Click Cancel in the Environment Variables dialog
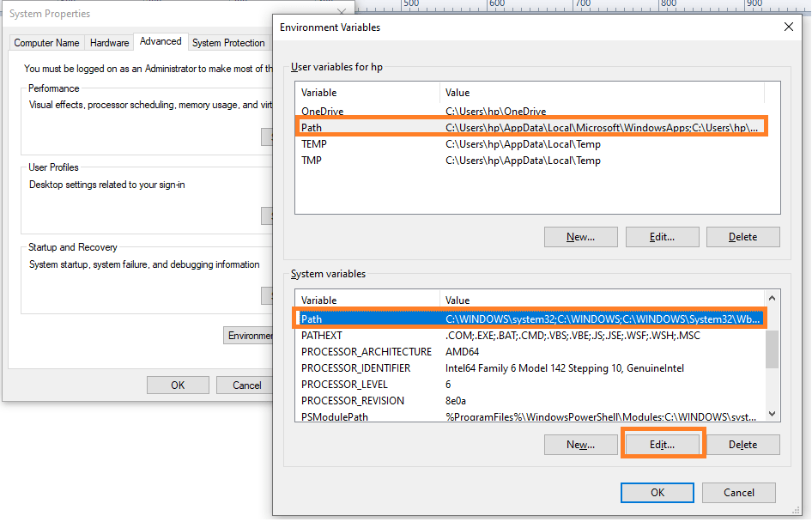Viewport: 812px width, 522px height. 739,493
